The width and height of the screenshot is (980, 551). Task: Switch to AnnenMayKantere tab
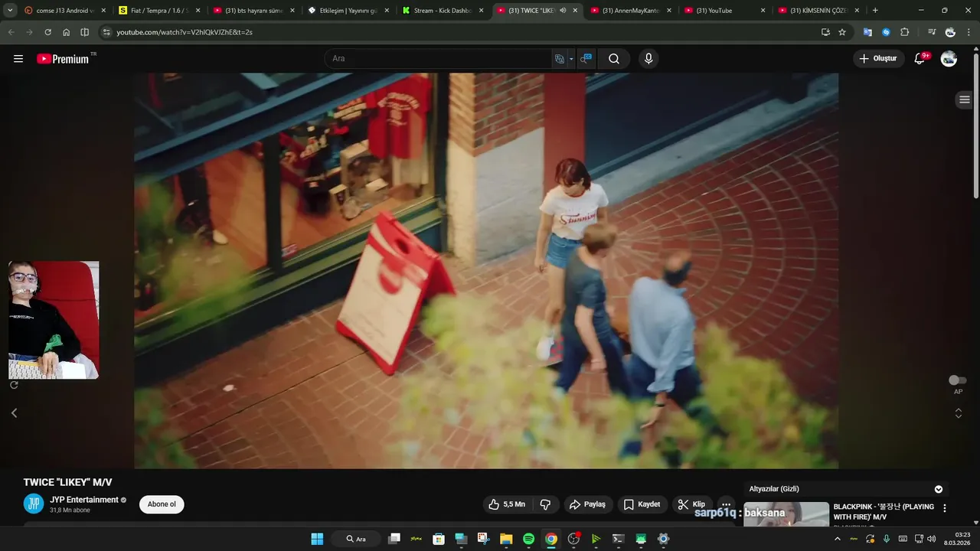pos(630,11)
